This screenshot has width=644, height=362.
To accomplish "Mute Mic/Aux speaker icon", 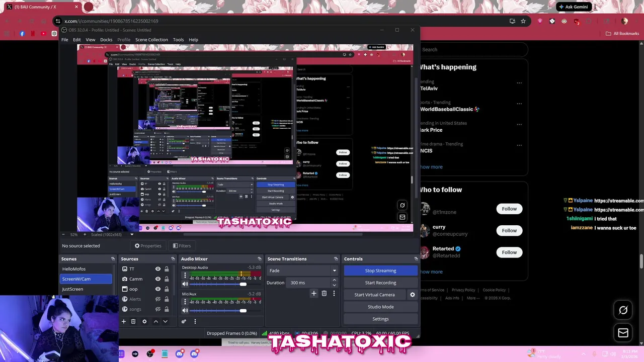I will 185,310.
